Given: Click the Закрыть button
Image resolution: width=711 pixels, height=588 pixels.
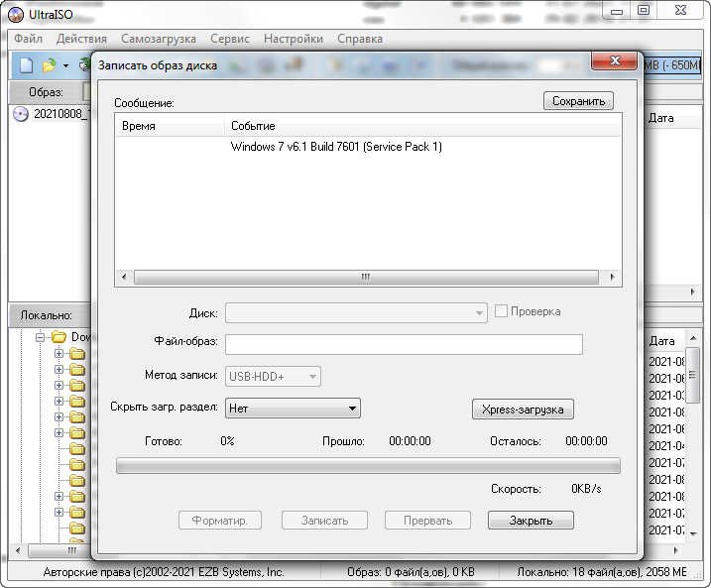Looking at the screenshot, I should pyautogui.click(x=531, y=521).
